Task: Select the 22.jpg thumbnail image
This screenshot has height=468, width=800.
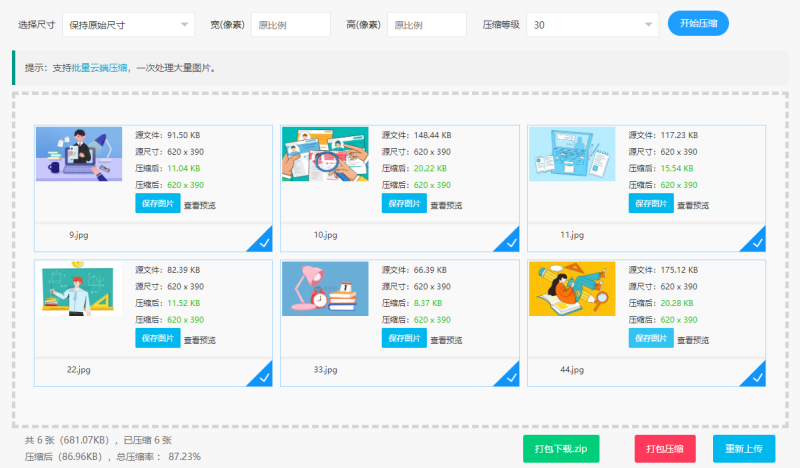Action: click(79, 289)
